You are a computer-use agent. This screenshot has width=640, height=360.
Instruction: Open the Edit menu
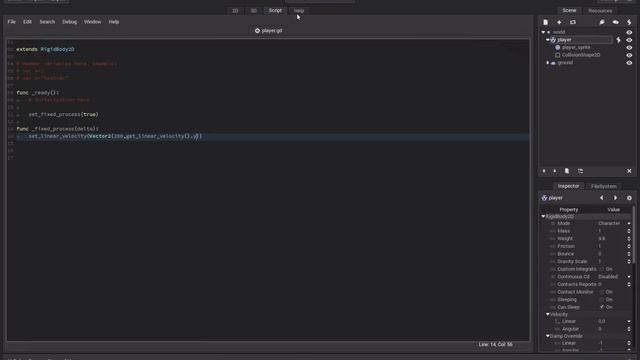pyautogui.click(x=27, y=22)
